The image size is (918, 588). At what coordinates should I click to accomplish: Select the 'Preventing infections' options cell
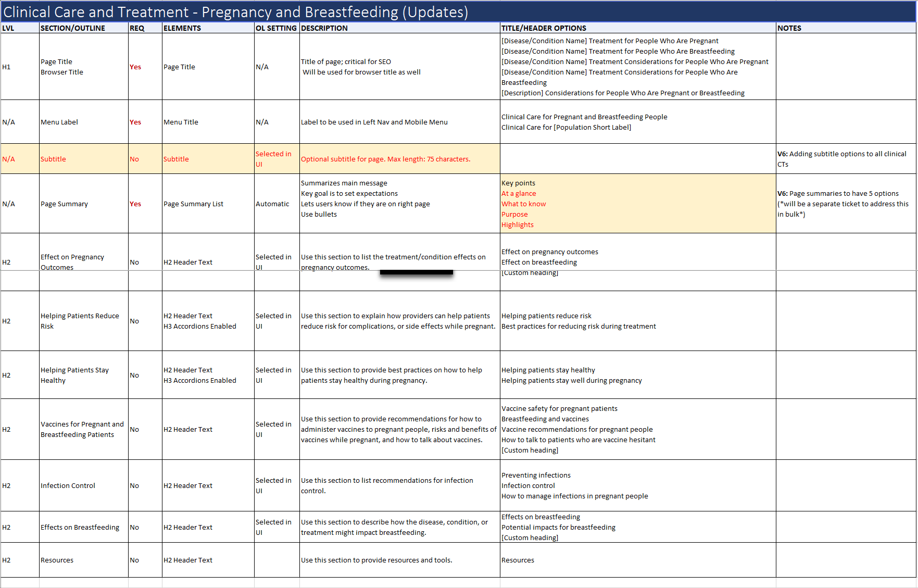point(638,485)
